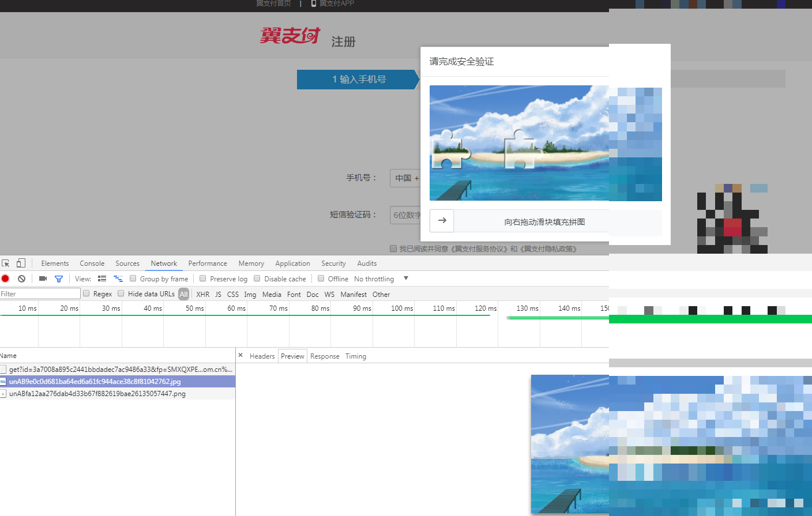The image size is (812, 516).
Task: Tick the Hide data URLs checkbox
Action: point(121,293)
